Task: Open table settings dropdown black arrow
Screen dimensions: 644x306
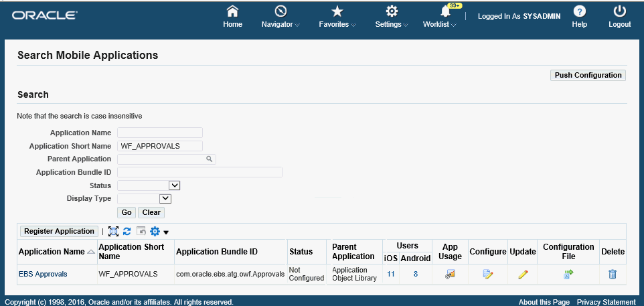Action: 166,232
